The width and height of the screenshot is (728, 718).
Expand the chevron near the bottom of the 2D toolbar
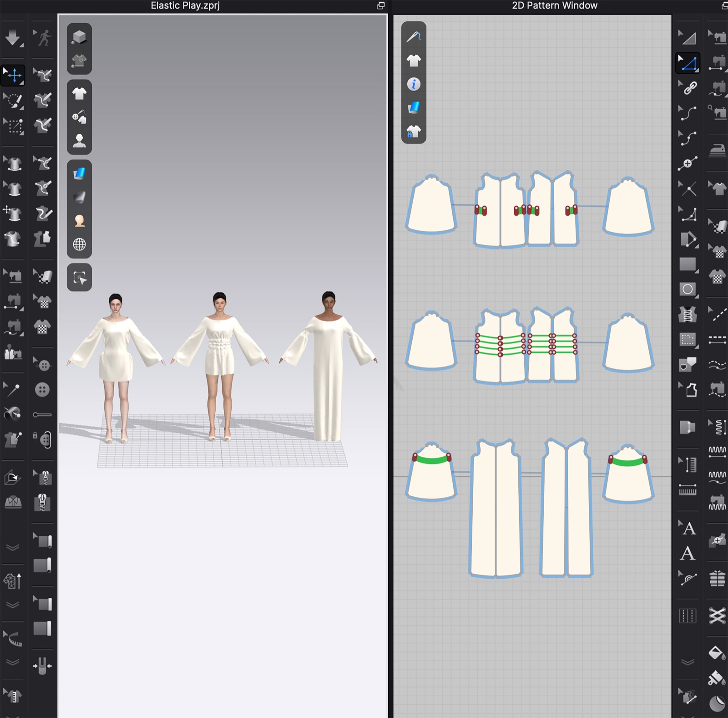(x=688, y=662)
